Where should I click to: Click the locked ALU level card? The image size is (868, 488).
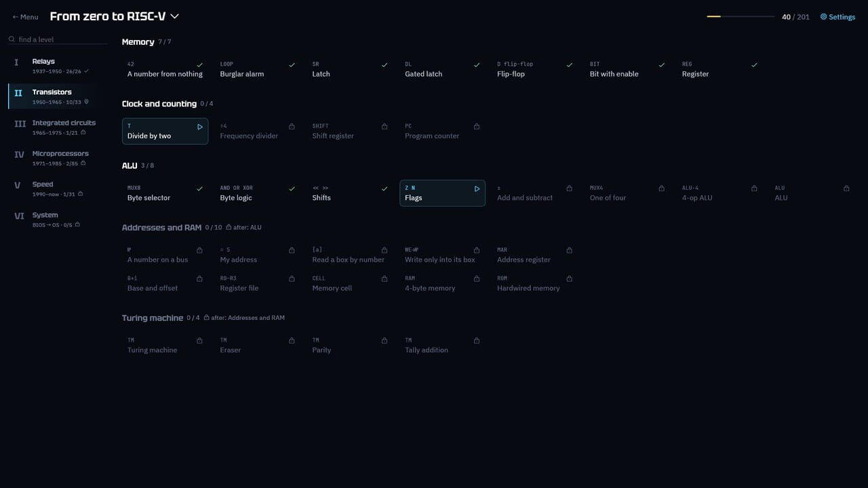pos(812,193)
